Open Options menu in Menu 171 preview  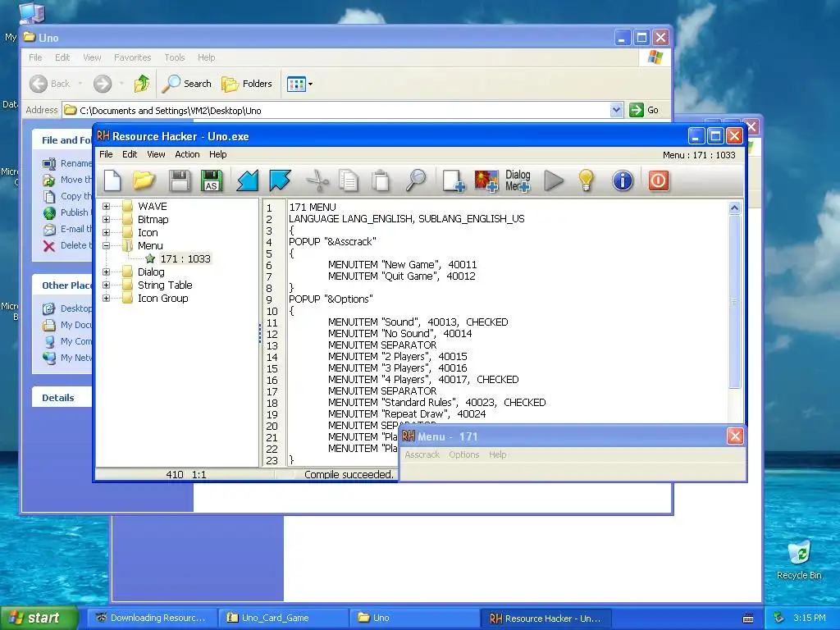[464, 454]
